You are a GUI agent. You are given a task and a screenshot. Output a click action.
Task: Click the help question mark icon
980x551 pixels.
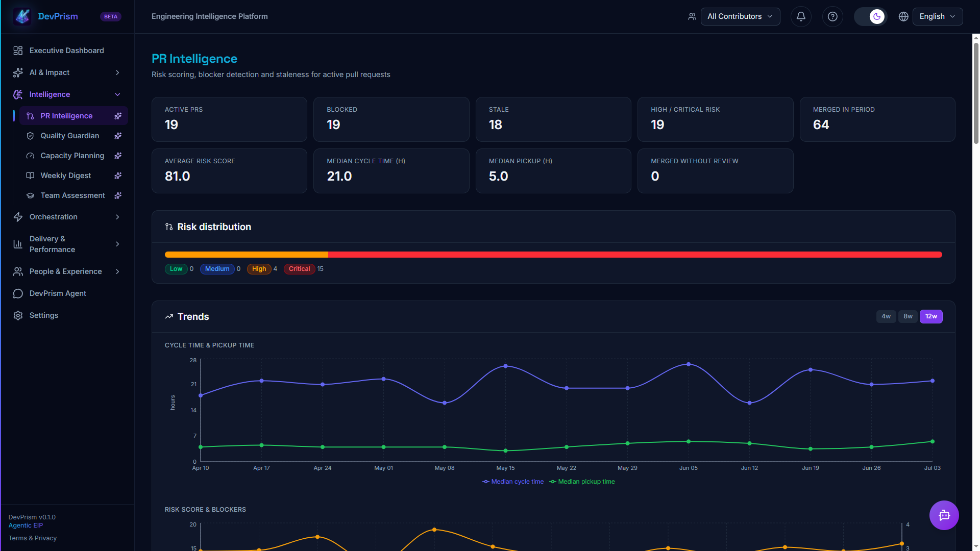(832, 16)
